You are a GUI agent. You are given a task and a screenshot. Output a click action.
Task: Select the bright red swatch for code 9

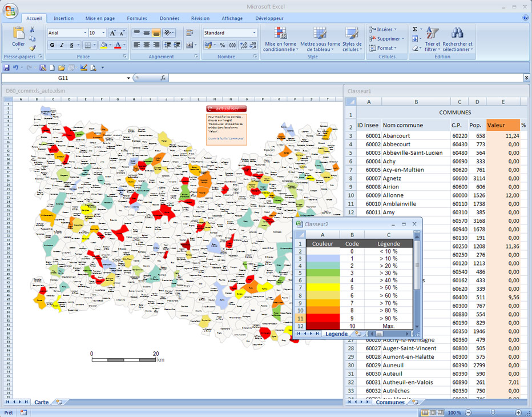coord(323,318)
